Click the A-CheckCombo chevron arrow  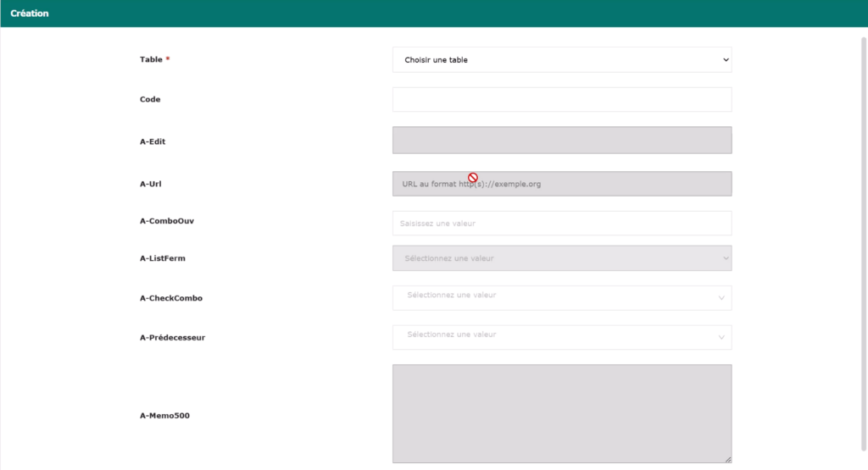[721, 297]
